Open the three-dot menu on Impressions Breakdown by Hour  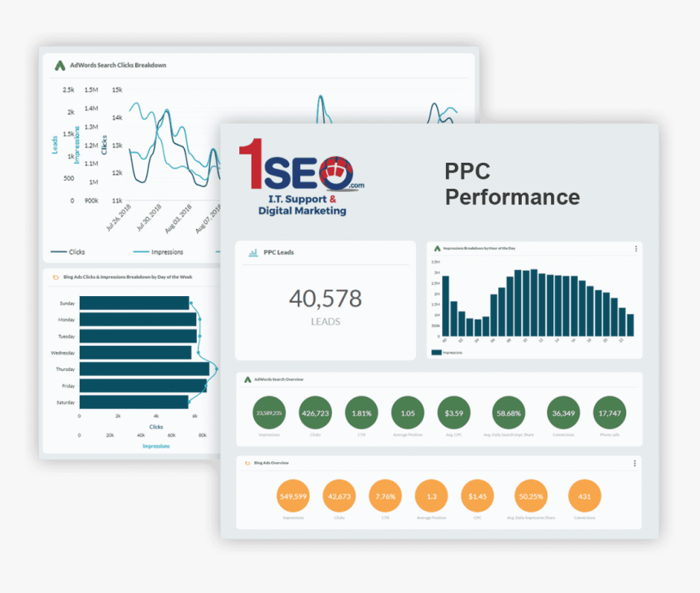click(x=636, y=249)
